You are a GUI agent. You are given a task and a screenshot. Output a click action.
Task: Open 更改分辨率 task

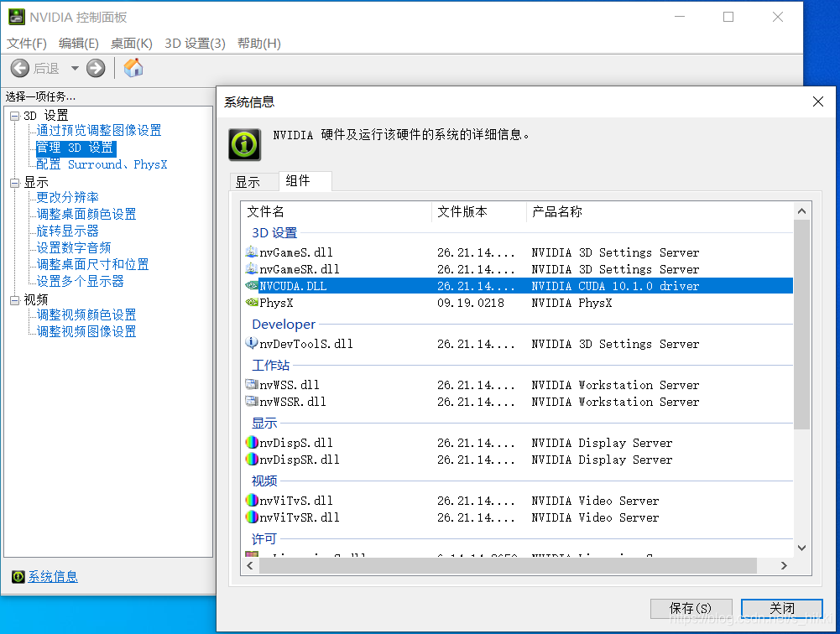[x=67, y=197]
